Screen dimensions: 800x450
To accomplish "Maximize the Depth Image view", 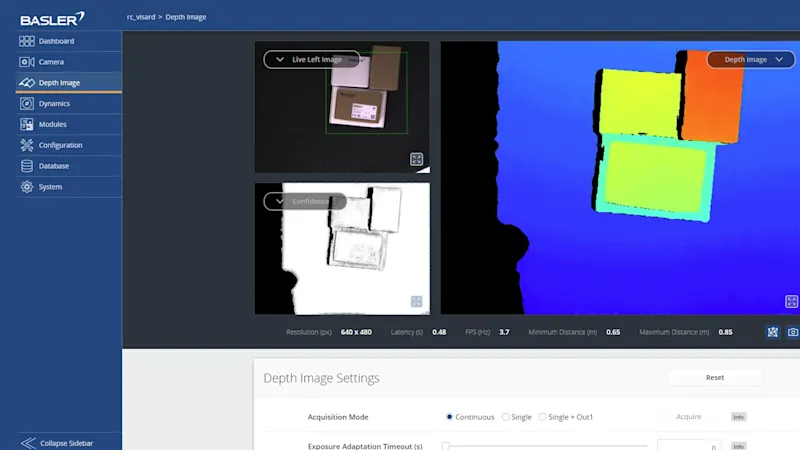I will [791, 301].
